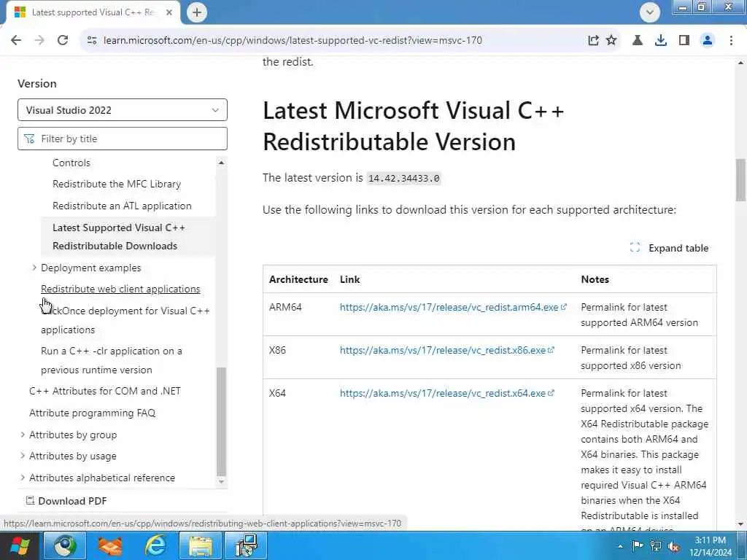Open Attribute programming FAQ
This screenshot has height=560, width=747.
[93, 413]
